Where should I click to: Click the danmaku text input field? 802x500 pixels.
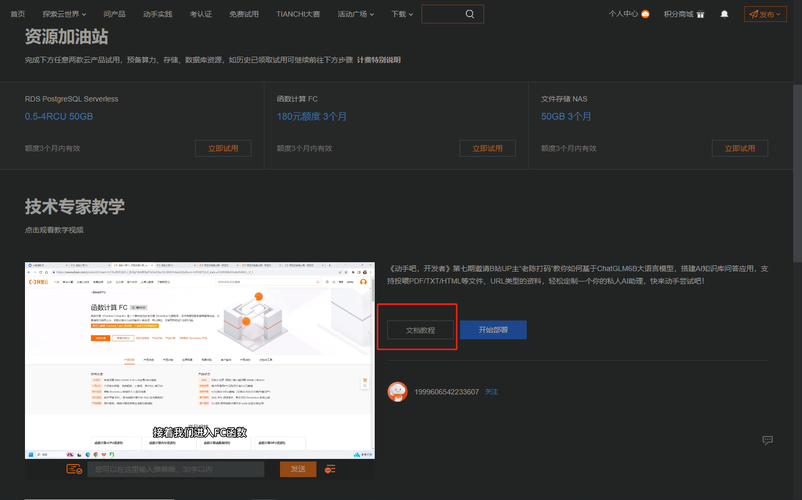tap(176, 469)
